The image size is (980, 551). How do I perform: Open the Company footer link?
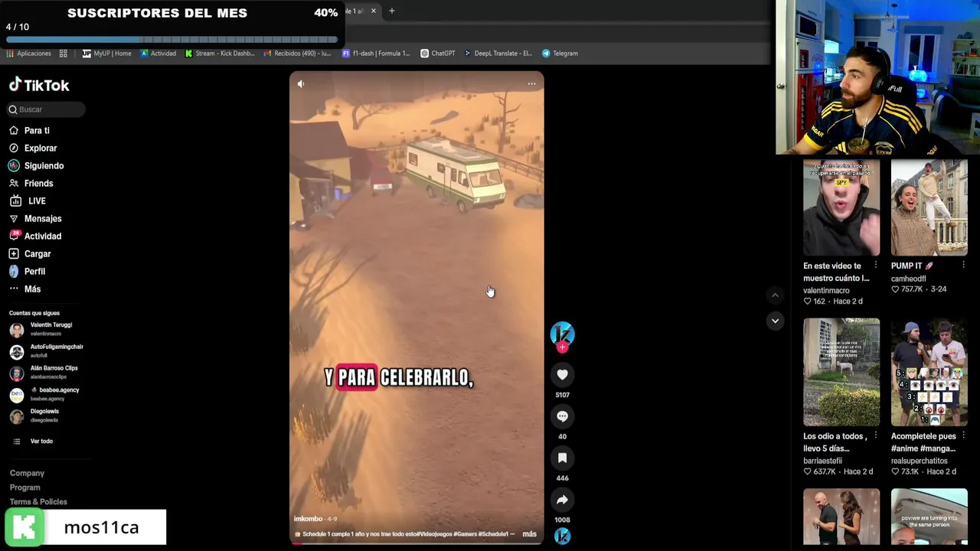tap(27, 473)
